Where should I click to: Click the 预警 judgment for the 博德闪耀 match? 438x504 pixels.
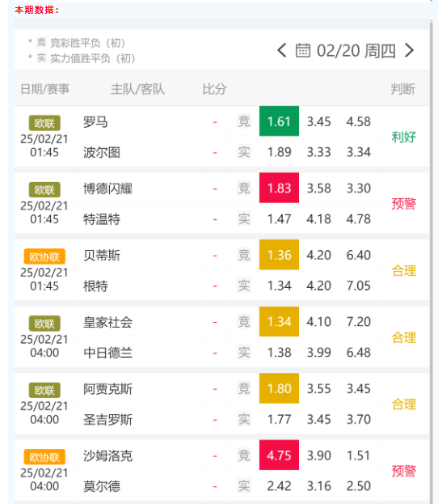403,204
